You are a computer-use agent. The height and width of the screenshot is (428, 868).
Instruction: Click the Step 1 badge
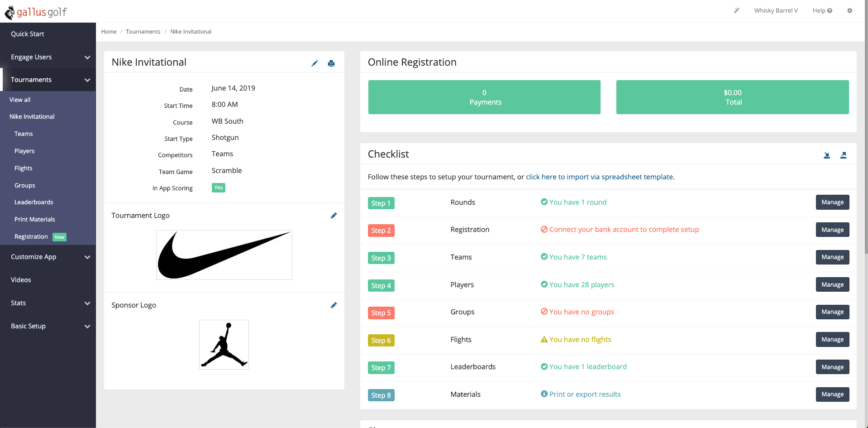381,203
